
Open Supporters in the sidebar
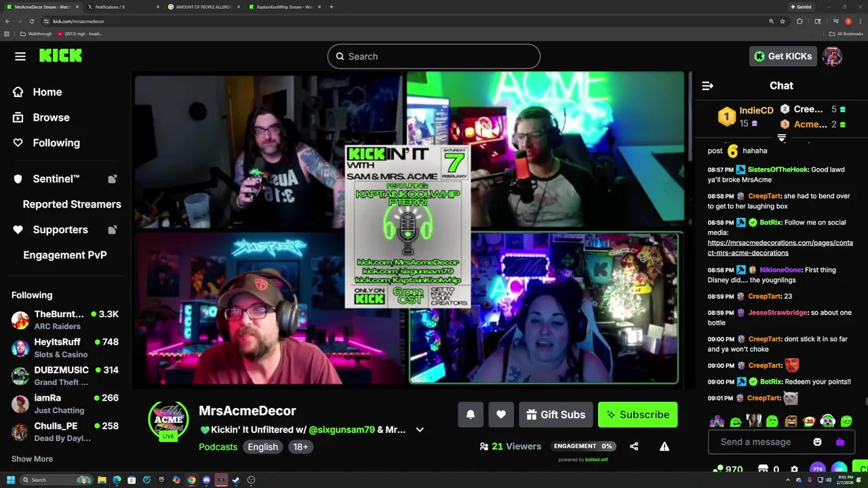coord(60,230)
